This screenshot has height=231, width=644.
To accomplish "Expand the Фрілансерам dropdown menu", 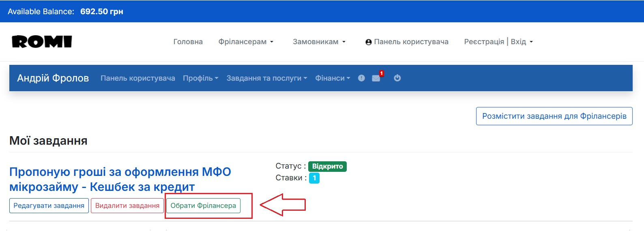I will click(246, 42).
